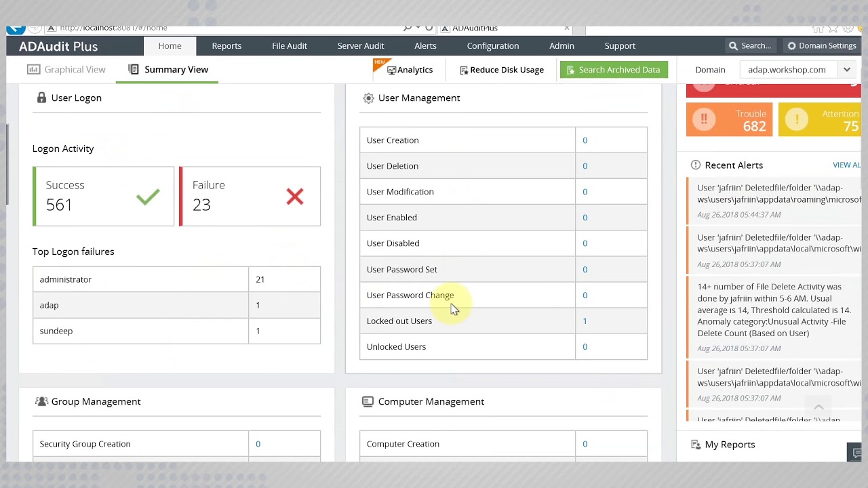Click the Recent Alerts clock icon
The height and width of the screenshot is (488, 868).
[695, 165]
